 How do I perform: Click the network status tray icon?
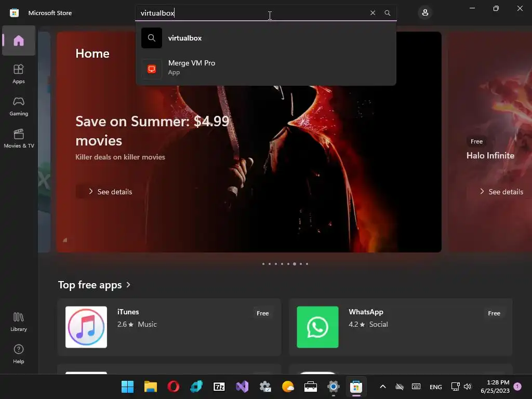pyautogui.click(x=455, y=387)
